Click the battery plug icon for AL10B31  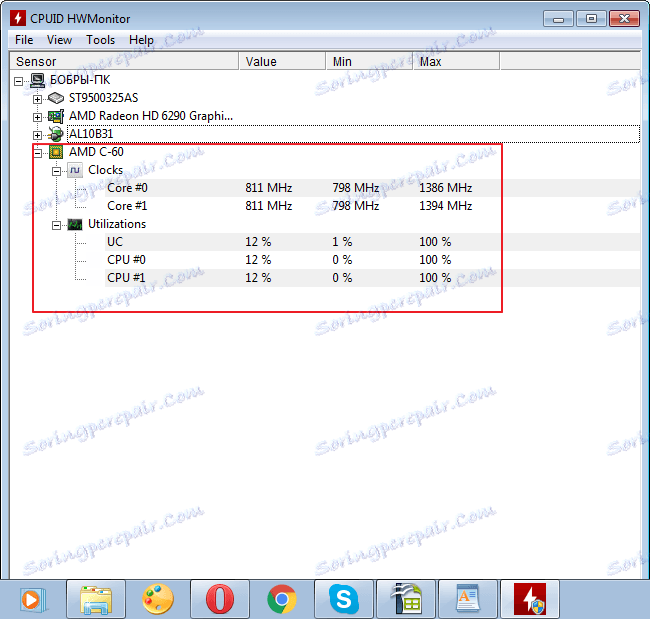coord(56,134)
